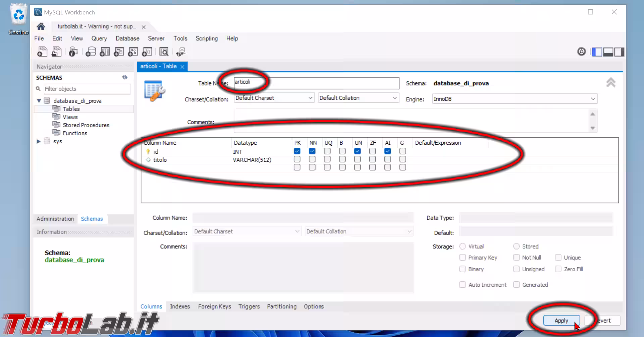Click the create new table icon
This screenshot has height=337, width=644.
[105, 52]
